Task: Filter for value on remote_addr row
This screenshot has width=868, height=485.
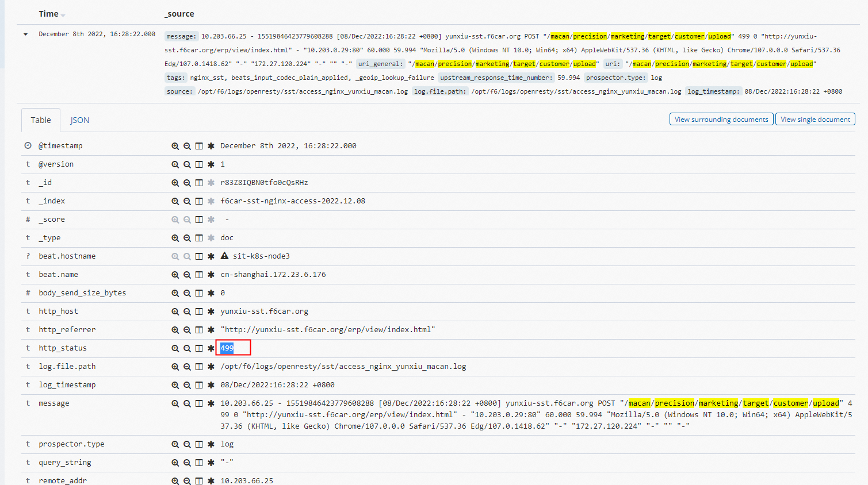Action: coord(175,481)
